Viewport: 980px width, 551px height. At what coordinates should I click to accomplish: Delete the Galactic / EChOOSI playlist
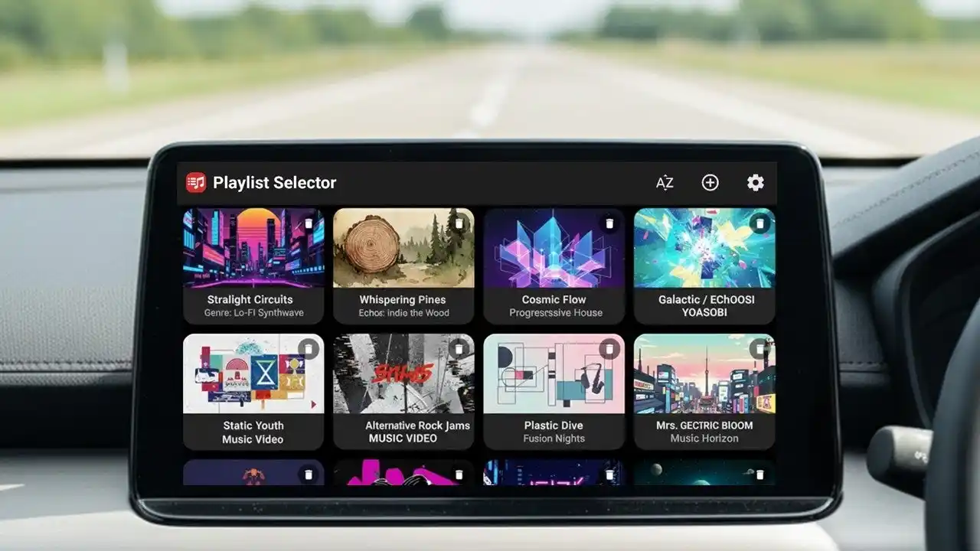tap(759, 223)
